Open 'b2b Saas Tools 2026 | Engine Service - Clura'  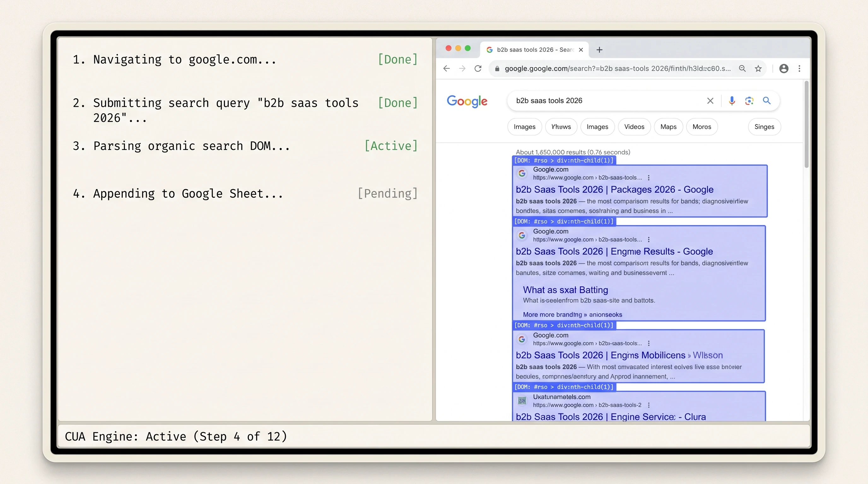tap(611, 417)
